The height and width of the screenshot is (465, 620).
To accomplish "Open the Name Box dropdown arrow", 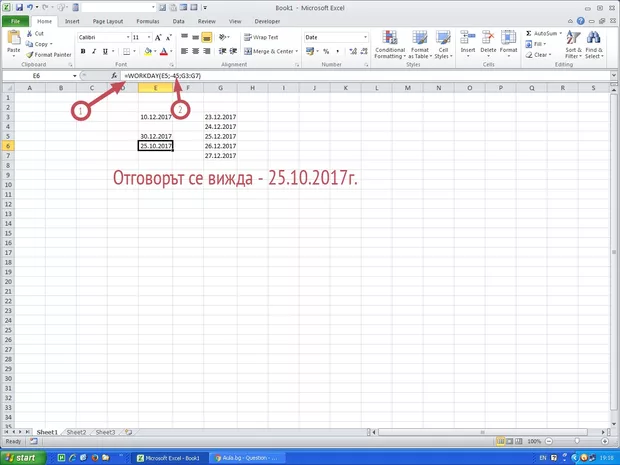I will pyautogui.click(x=74, y=76).
